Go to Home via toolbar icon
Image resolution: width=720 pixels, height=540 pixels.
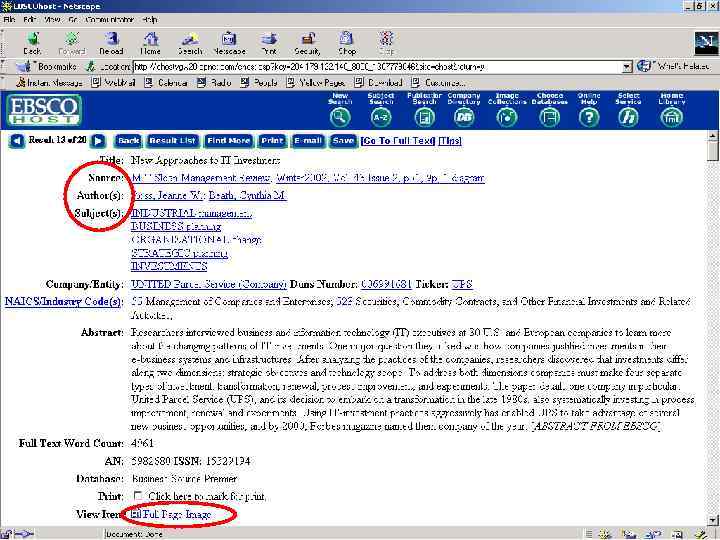click(151, 42)
